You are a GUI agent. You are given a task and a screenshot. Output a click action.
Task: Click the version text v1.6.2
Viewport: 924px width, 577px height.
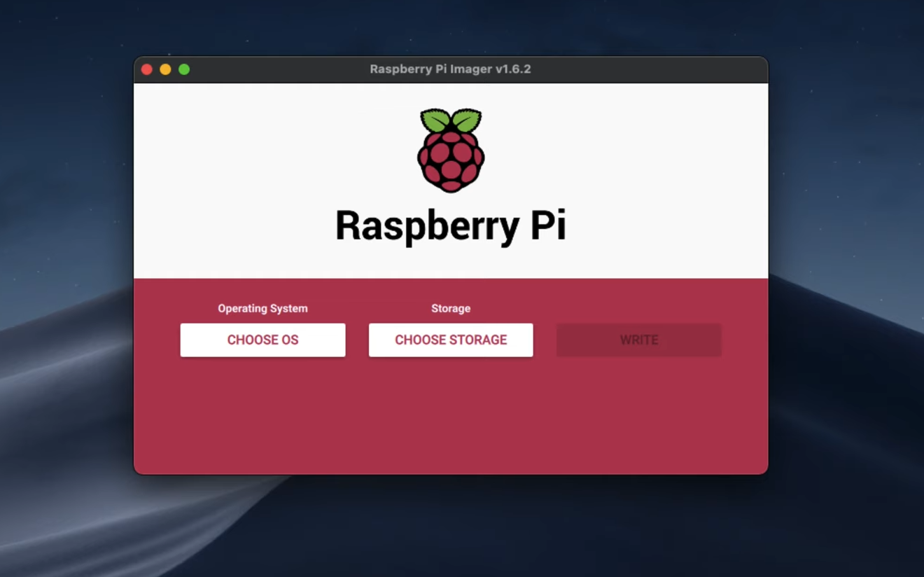513,69
